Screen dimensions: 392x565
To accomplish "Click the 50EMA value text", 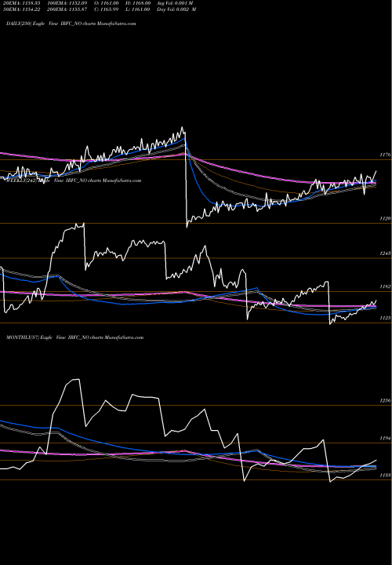I will 23,9.
